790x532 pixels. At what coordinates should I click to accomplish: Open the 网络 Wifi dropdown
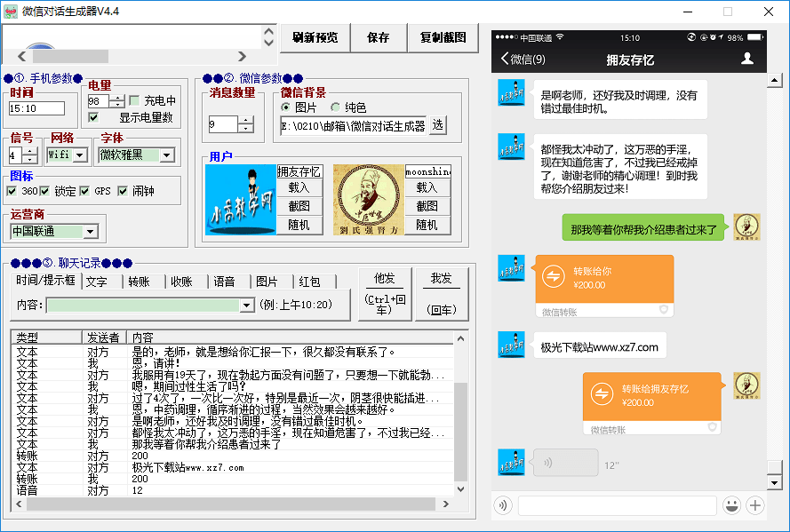coord(78,155)
